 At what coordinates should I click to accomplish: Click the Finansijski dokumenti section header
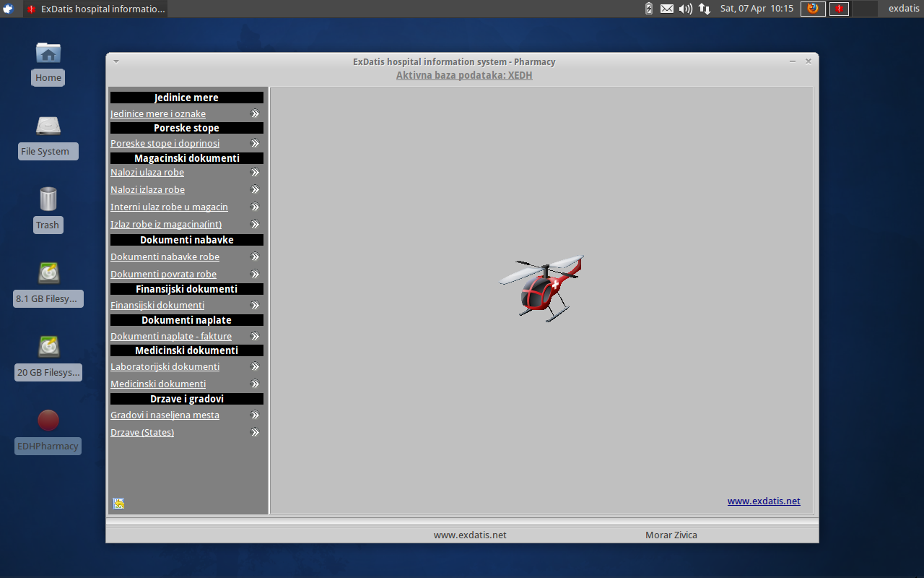[x=186, y=289]
